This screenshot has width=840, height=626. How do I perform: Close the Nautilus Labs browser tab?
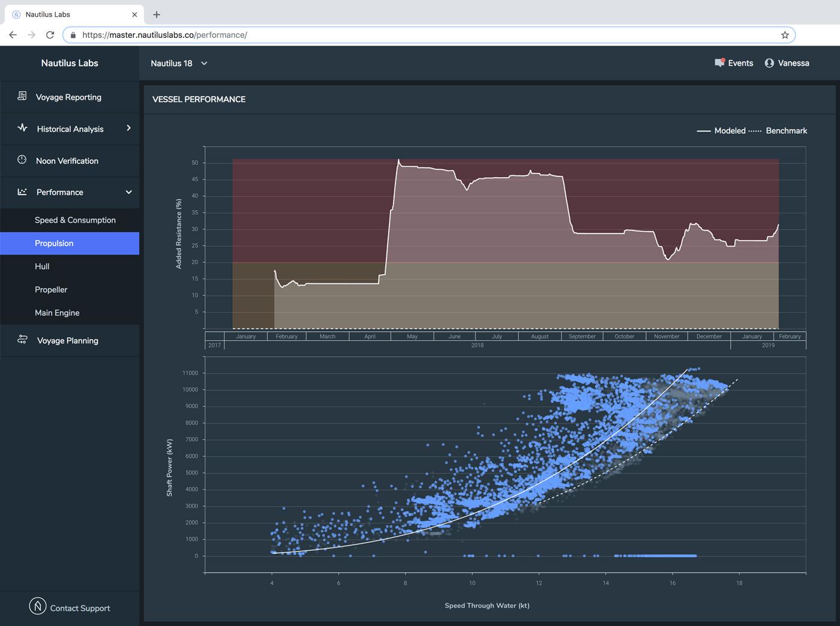134,14
